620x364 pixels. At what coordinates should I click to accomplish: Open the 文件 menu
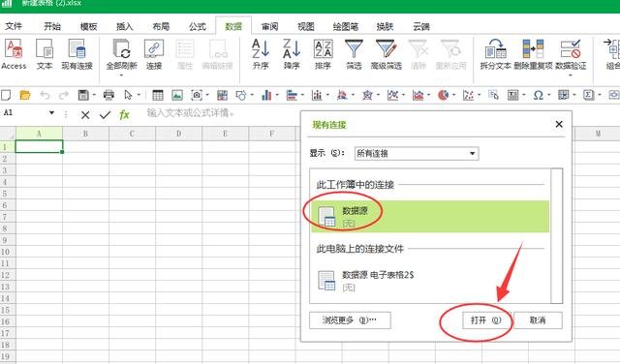pos(14,26)
